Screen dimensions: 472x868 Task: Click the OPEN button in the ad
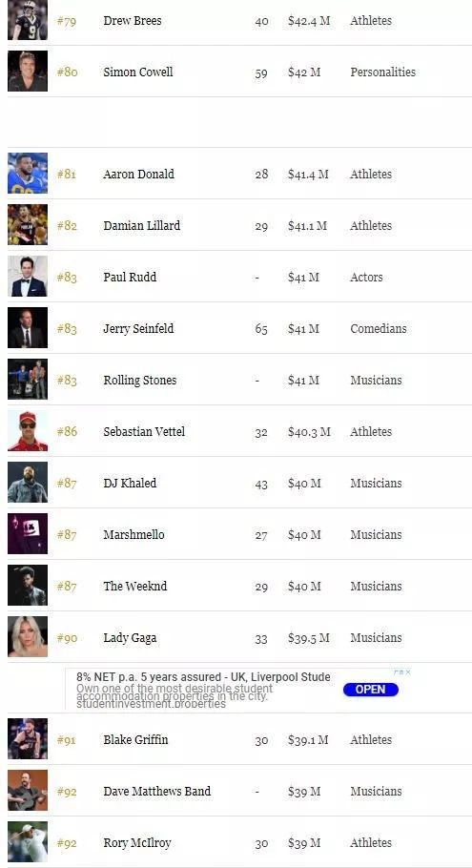(x=370, y=690)
